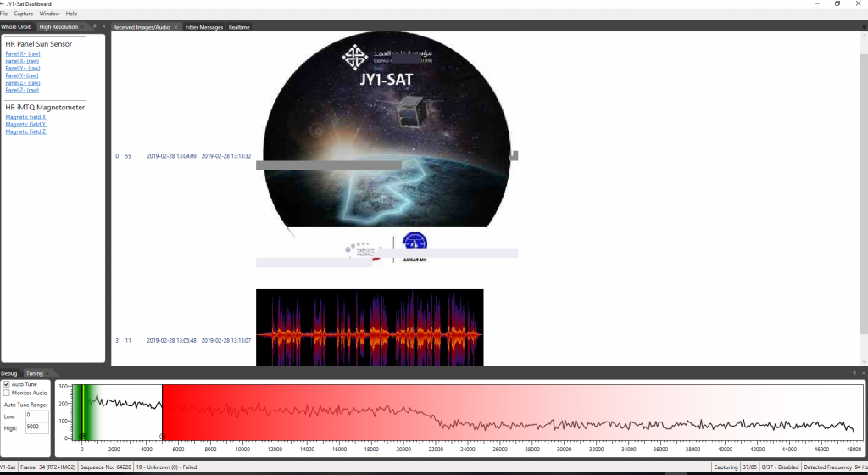Viewport: 868px width, 475px height.
Task: Click the Detected Frequency status entry
Action: click(835, 467)
